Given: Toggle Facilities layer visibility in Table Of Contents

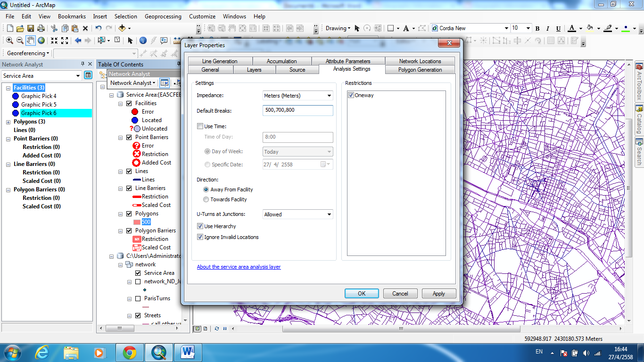Looking at the screenshot, I should coord(129,103).
